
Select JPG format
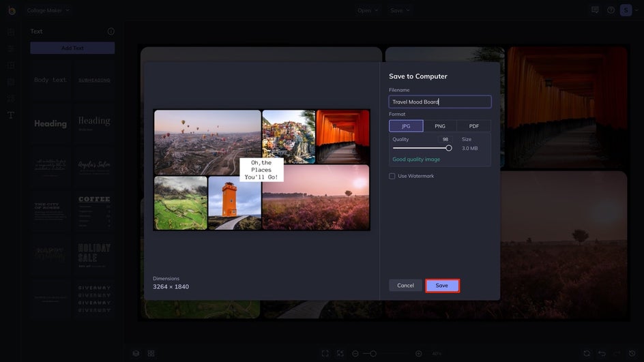click(406, 126)
